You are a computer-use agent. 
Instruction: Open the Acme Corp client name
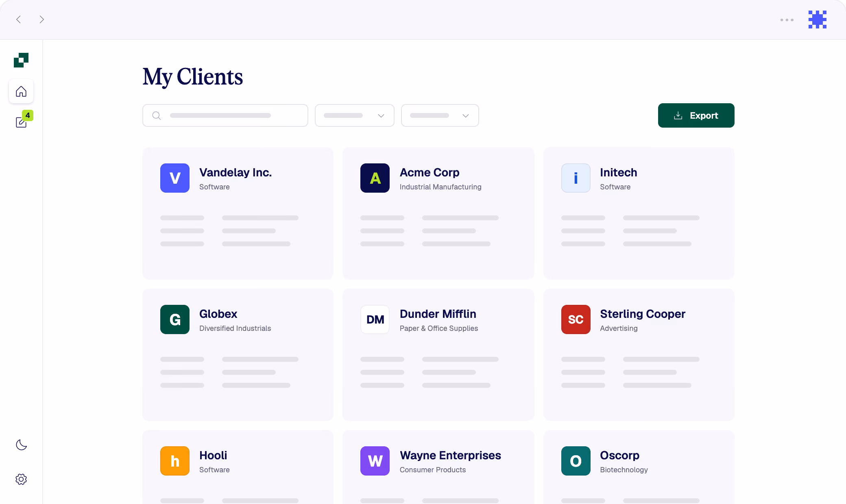click(430, 172)
